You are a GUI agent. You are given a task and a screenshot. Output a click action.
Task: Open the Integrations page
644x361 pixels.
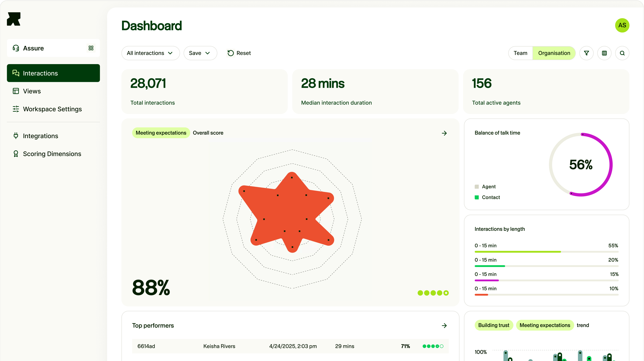[x=40, y=136]
